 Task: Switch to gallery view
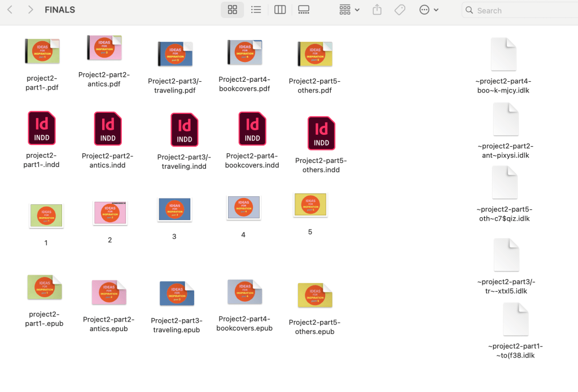pos(304,10)
